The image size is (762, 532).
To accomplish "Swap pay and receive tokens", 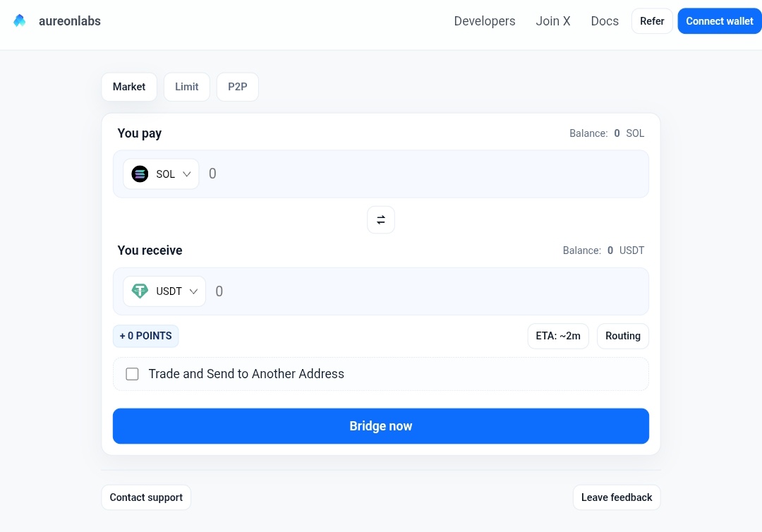I will (x=380, y=219).
